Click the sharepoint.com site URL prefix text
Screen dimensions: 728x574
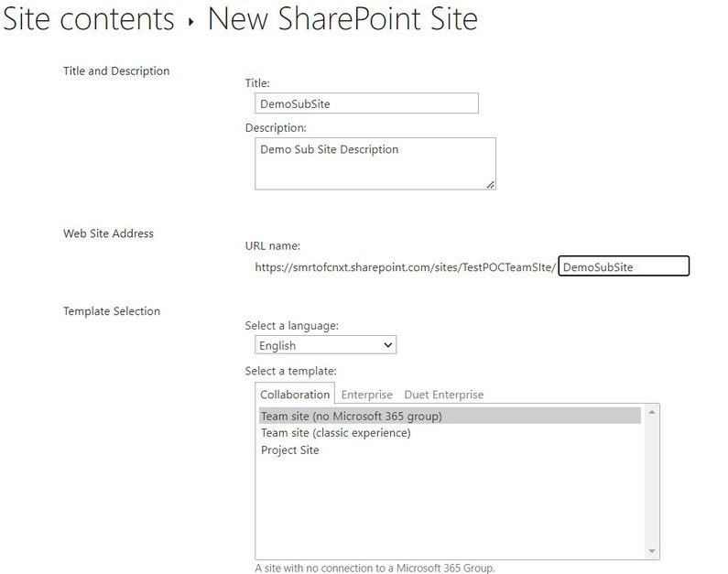pyautogui.click(x=405, y=267)
